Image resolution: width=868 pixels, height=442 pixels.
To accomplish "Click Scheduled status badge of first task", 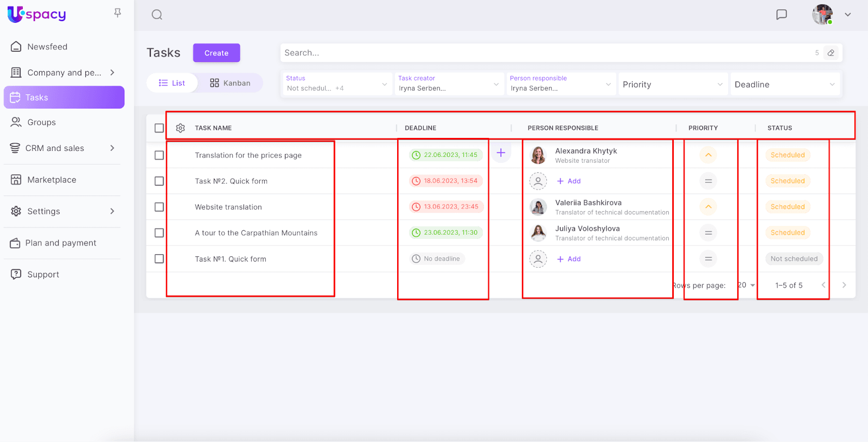I will (787, 155).
